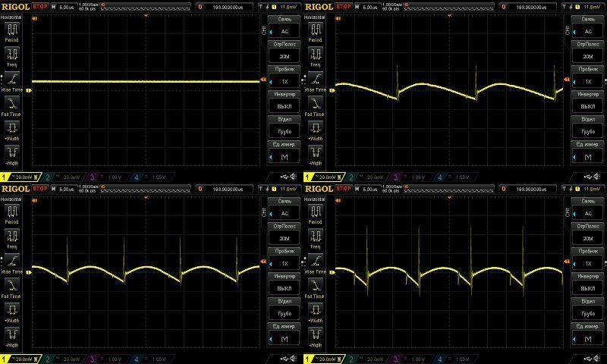Open Ед.измер [V] unit selector in top-right capture
The width and height of the screenshot is (607, 364).
tap(588, 152)
